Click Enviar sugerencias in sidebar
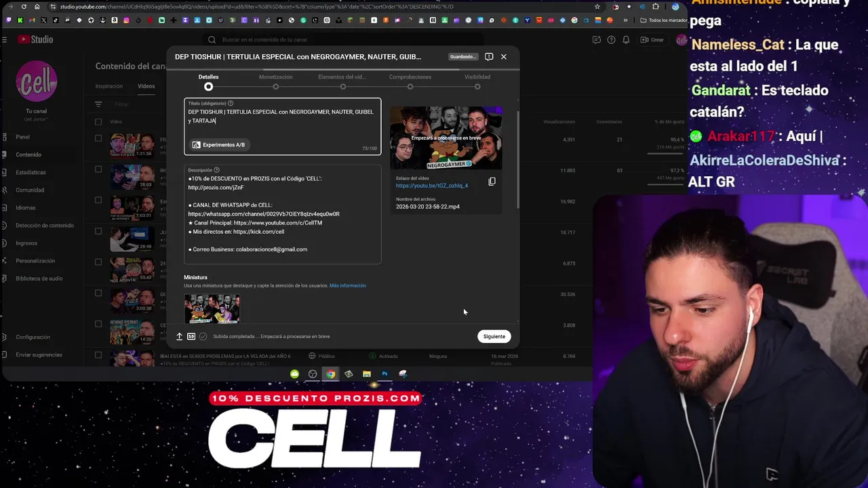 click(39, 354)
